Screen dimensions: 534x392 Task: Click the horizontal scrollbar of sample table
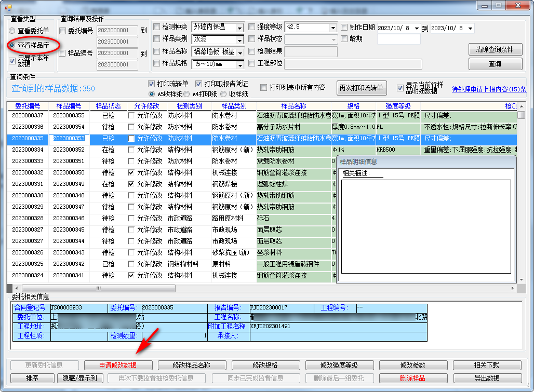260,288
